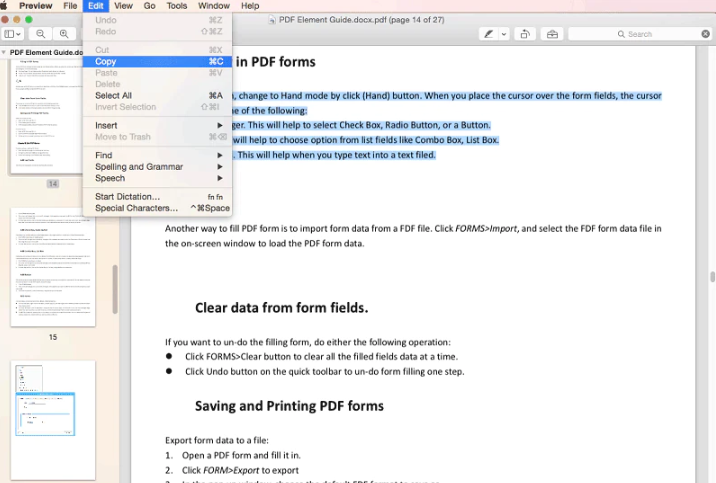Select the page 16 thumbnail with screenshot
This screenshot has height=483, width=716.
click(53, 420)
